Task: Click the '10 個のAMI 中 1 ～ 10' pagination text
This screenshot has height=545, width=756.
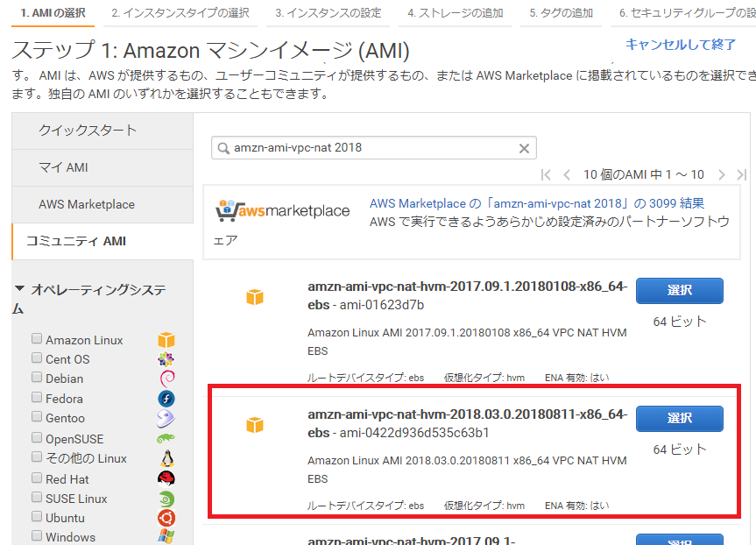Action: point(644,174)
